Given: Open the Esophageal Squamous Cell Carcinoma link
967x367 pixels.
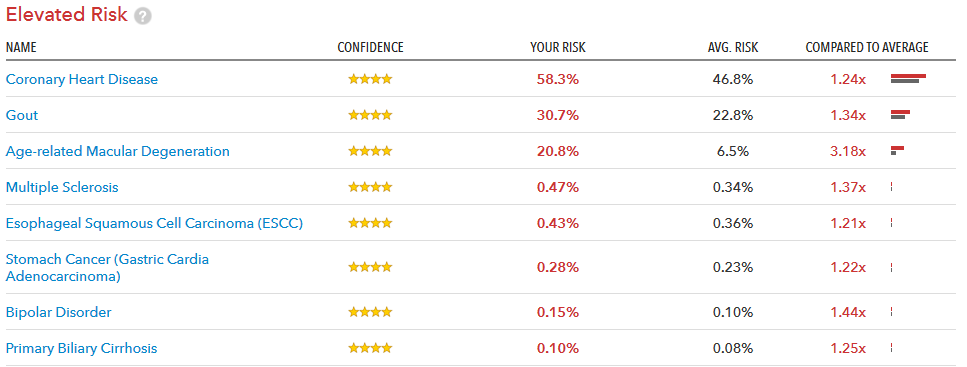Looking at the screenshot, I should [154, 223].
